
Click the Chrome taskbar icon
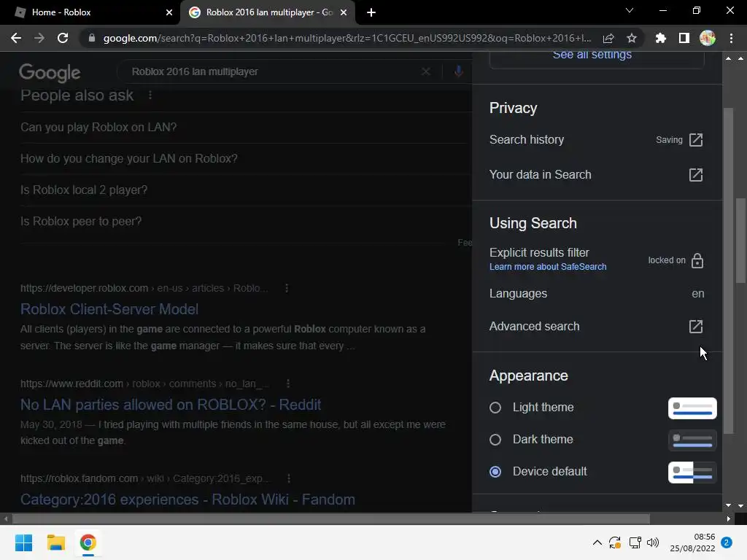[88, 542]
